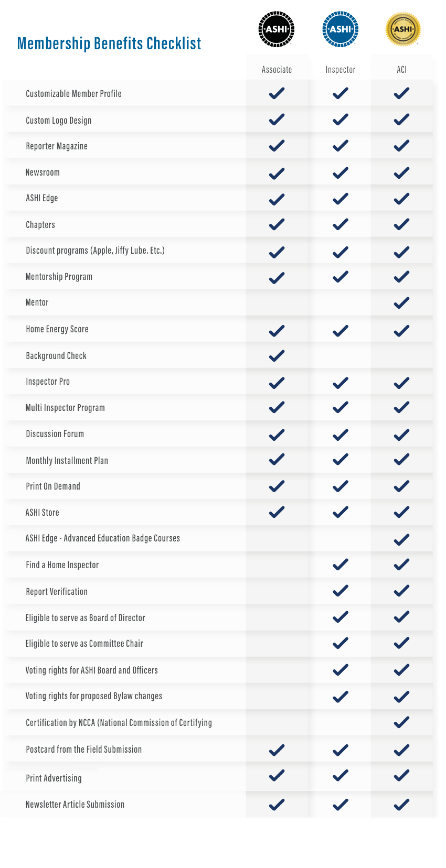
Task: Click ACI checkmark for Certification by NCCA
Action: click(401, 722)
